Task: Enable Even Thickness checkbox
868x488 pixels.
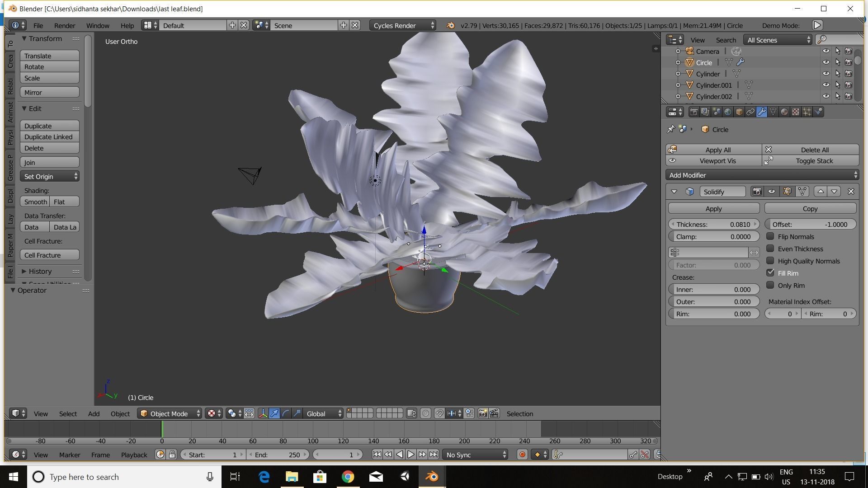Action: (x=770, y=249)
